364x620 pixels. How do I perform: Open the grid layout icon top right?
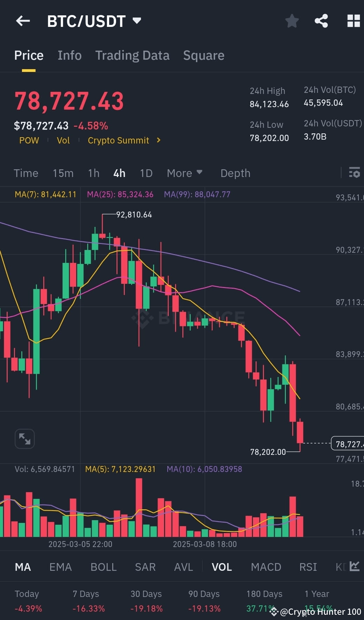pyautogui.click(x=354, y=21)
